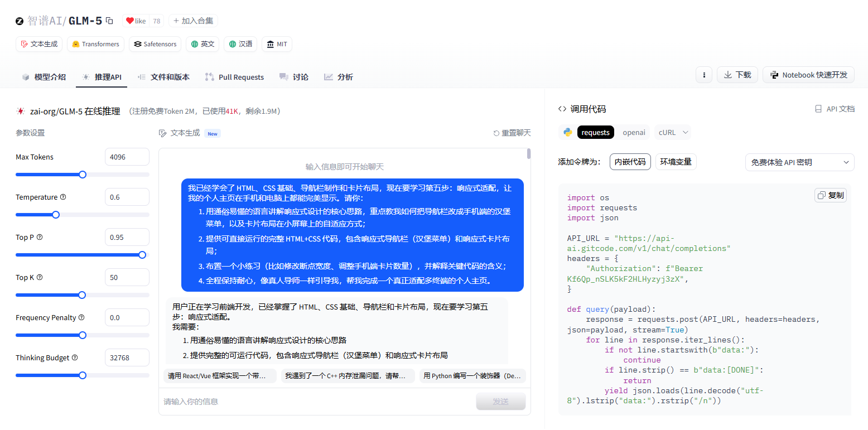Open the API 文档 link
Image resolution: width=868 pixels, height=430 pixels.
point(835,109)
